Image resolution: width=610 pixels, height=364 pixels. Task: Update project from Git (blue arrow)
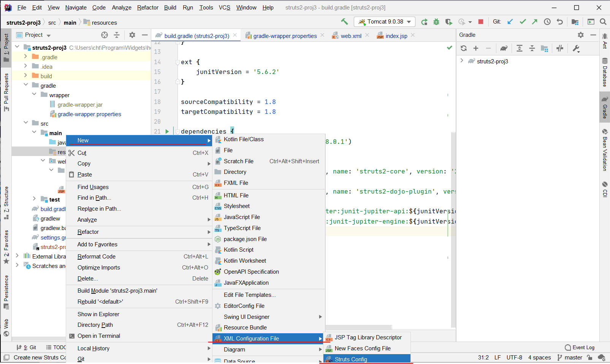point(510,22)
